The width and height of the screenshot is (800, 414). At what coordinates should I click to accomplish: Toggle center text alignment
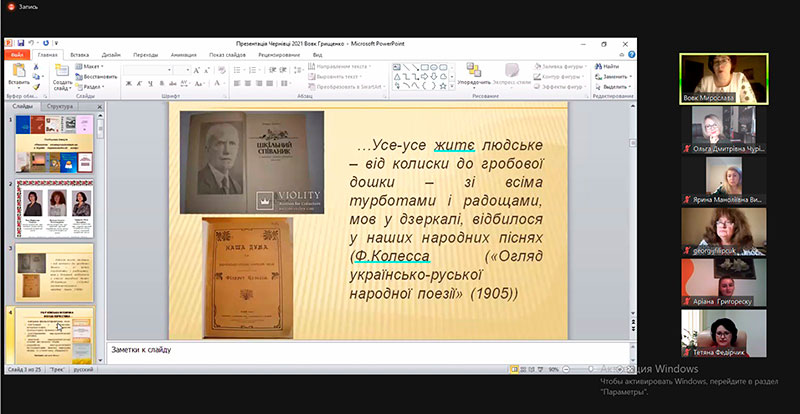tap(247, 83)
